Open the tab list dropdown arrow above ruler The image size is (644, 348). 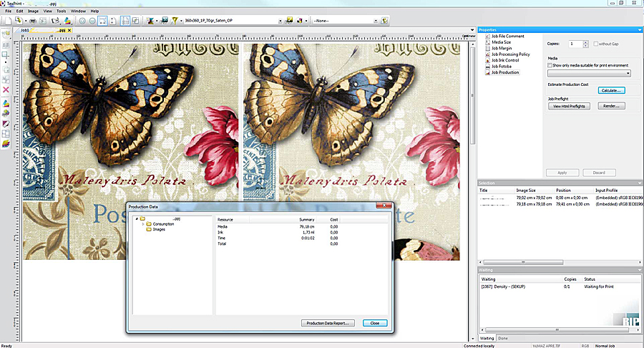472,30
